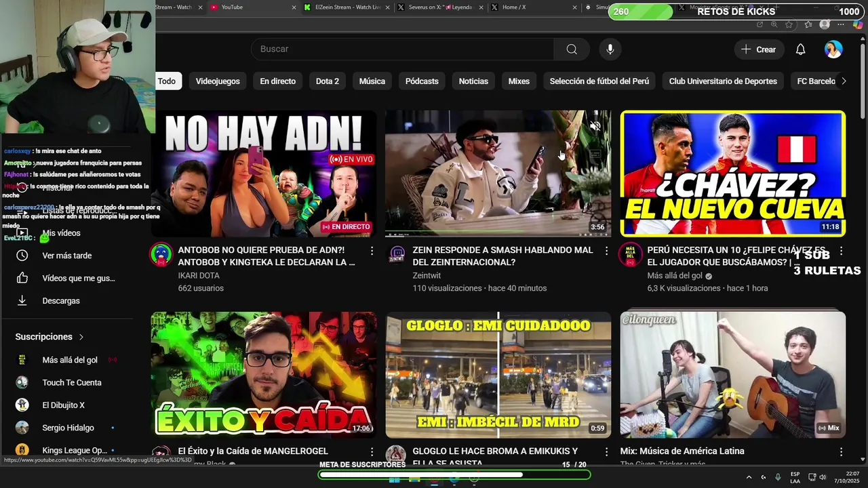The image size is (868, 488).
Task: Open options menu for Mix Música de América Latina
Action: pyautogui.click(x=841, y=451)
